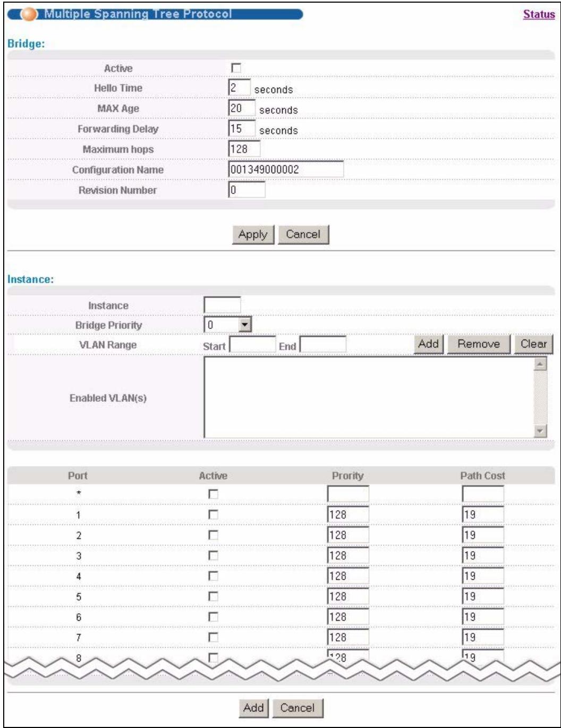Toggle Active checkbox for port 7
Viewport: 561px width, 728px height.
click(x=214, y=637)
